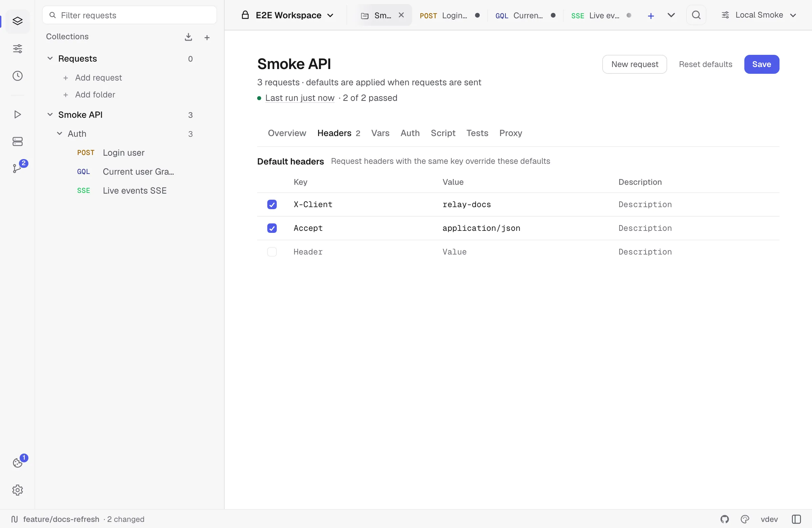
Task: Switch to the Vars tab
Action: click(380, 133)
